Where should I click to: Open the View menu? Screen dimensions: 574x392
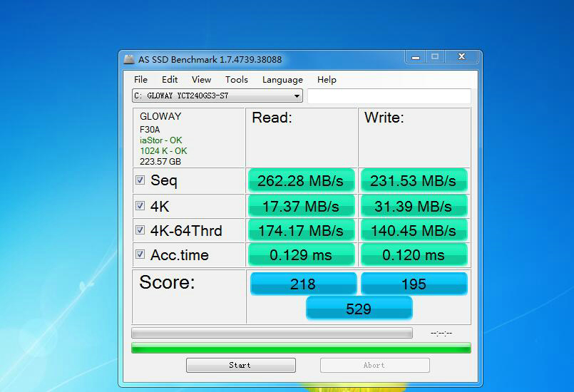(x=201, y=79)
